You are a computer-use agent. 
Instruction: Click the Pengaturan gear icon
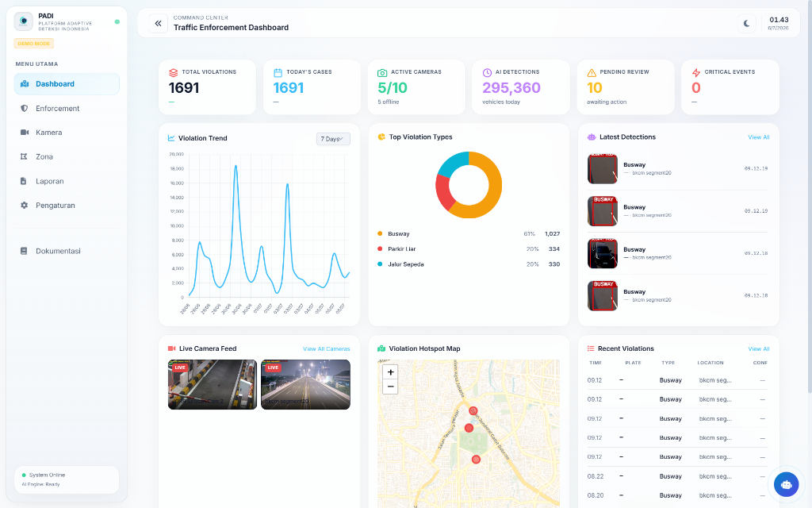[x=24, y=206]
